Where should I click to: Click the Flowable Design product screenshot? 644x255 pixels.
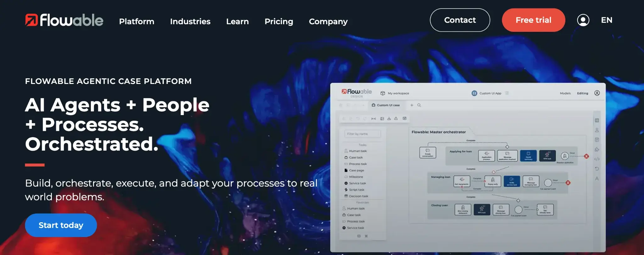468,167
